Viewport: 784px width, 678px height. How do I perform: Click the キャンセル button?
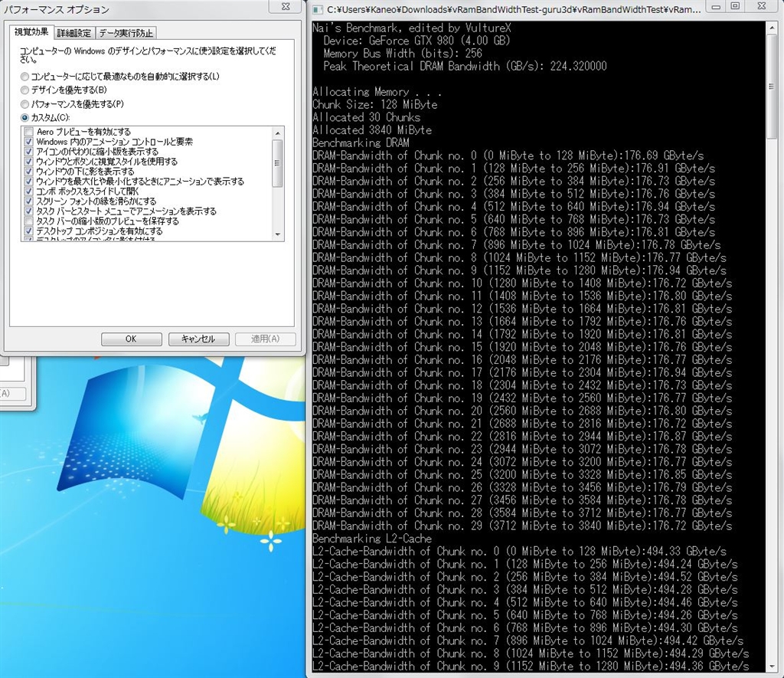[x=198, y=339]
